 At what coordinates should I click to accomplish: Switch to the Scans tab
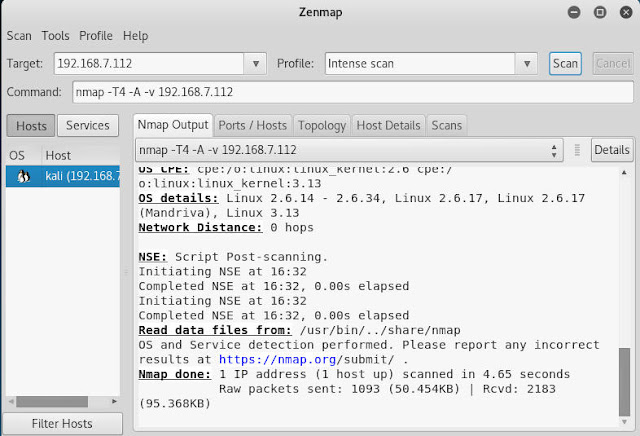(x=447, y=125)
